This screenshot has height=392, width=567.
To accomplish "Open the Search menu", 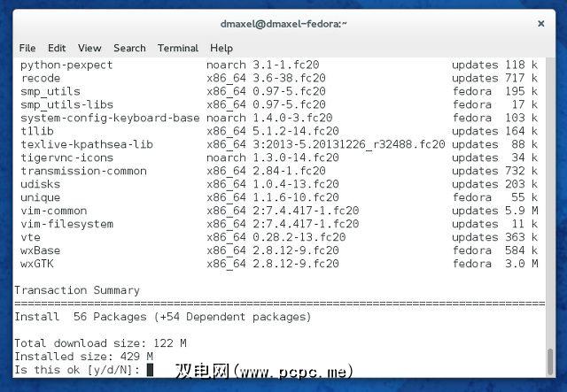I will pos(129,48).
